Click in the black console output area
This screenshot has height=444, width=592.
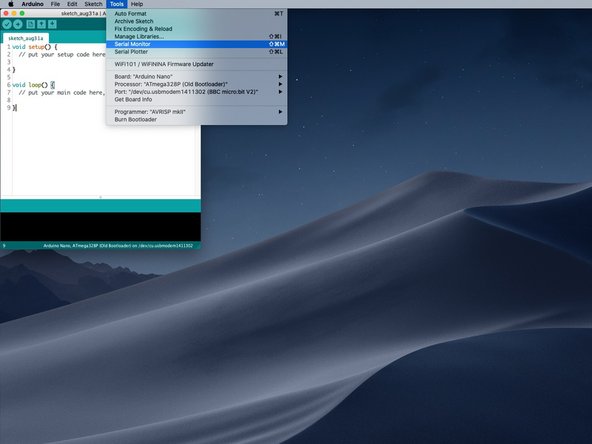[100, 227]
